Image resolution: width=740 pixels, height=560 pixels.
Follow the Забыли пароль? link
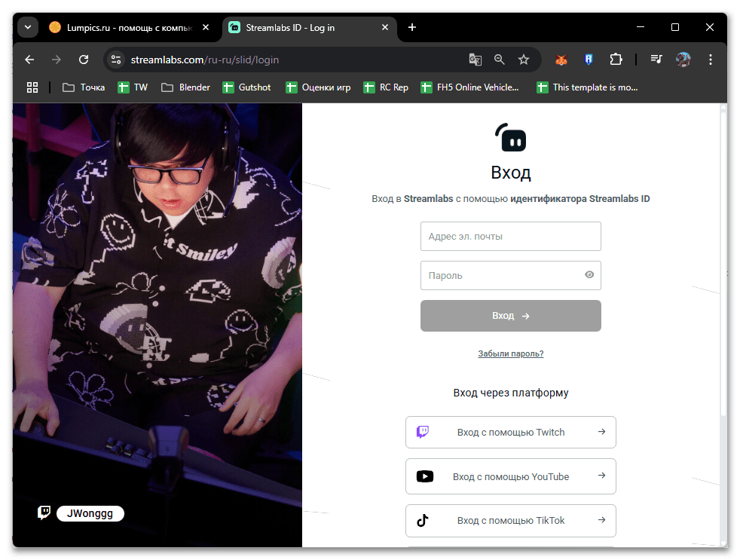click(511, 353)
